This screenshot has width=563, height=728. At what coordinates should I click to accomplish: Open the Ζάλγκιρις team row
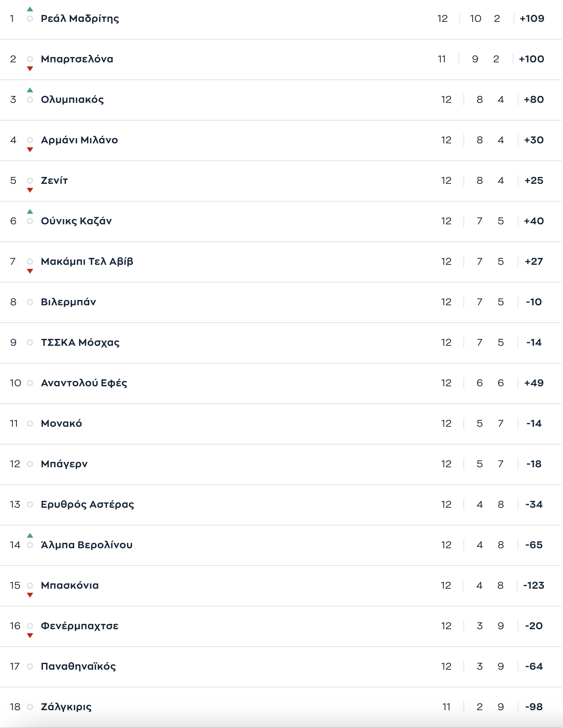(x=281, y=707)
